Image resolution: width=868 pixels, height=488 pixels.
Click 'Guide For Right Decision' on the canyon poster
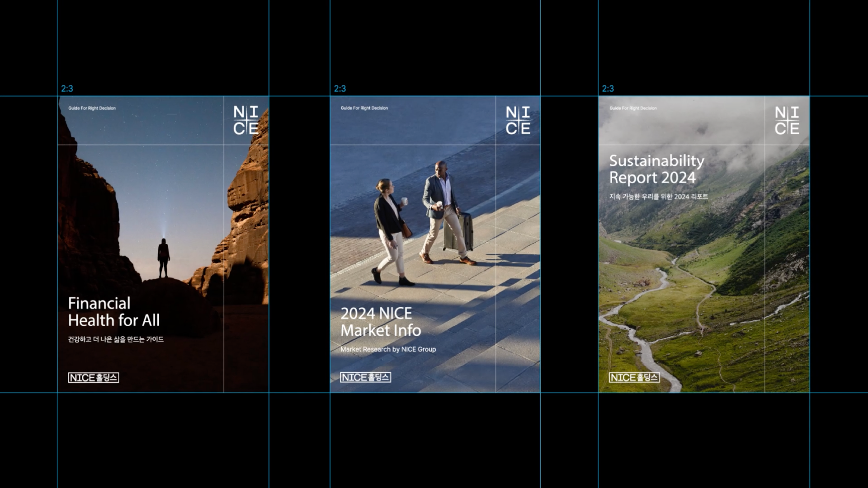[92, 108]
